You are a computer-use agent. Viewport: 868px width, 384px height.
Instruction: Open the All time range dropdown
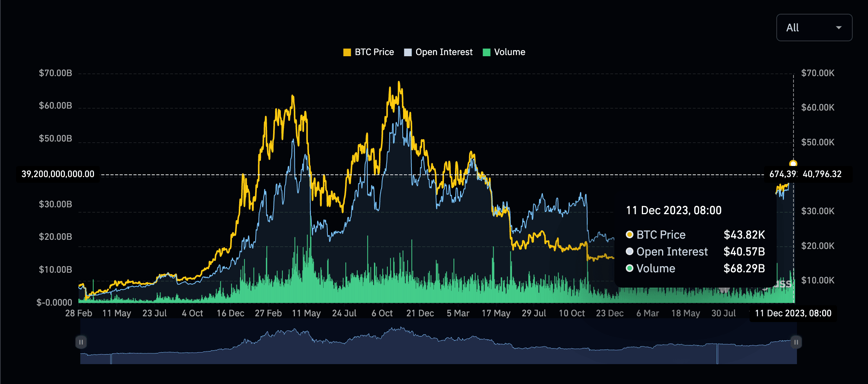coord(814,28)
